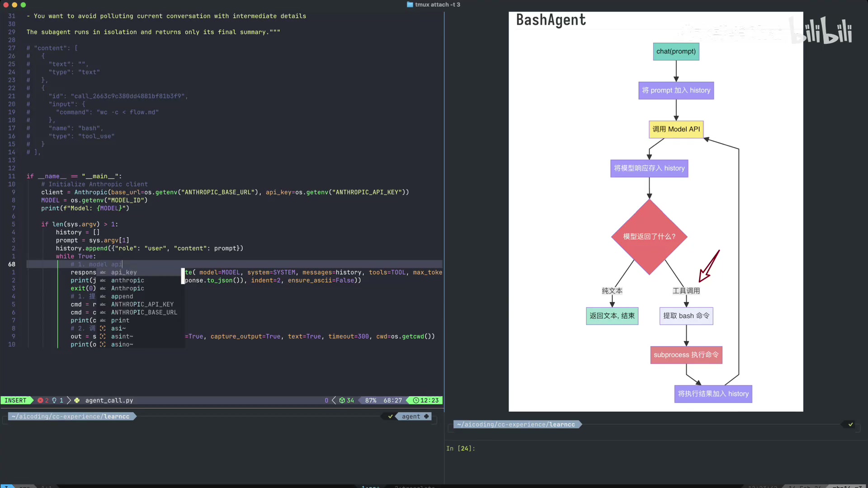Viewport: 868px width, 488px height.
Task: Click the folder icon in tmux window title
Action: (410, 5)
